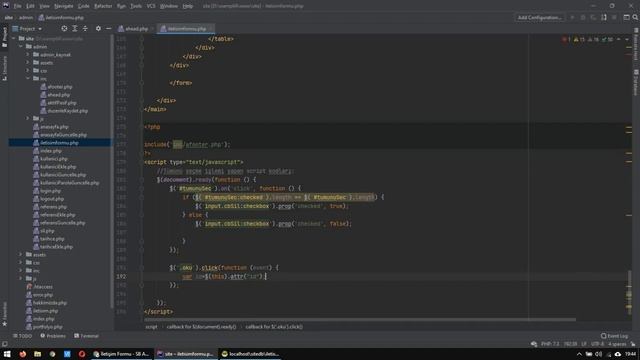Screen dimensions: 640x360
Task: Click the Search Everywhere magnifier icon
Action: click(635, 18)
